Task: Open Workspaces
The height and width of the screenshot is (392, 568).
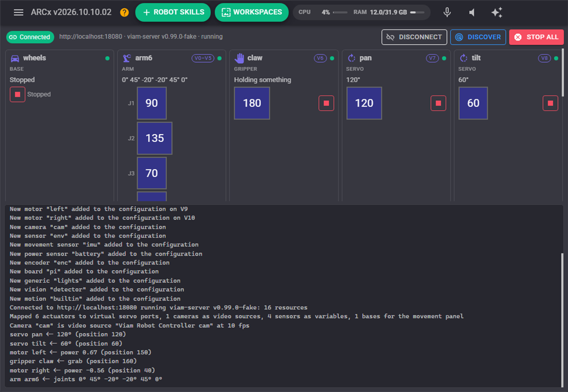Action: point(251,12)
